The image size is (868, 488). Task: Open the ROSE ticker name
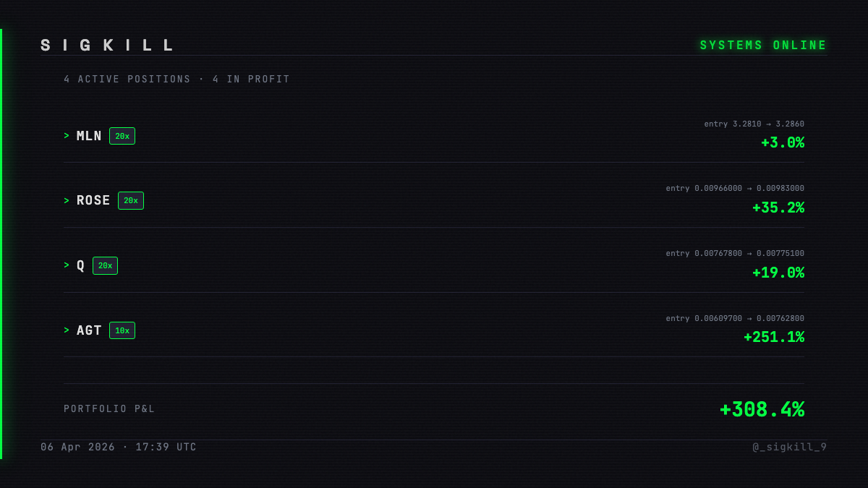point(94,201)
